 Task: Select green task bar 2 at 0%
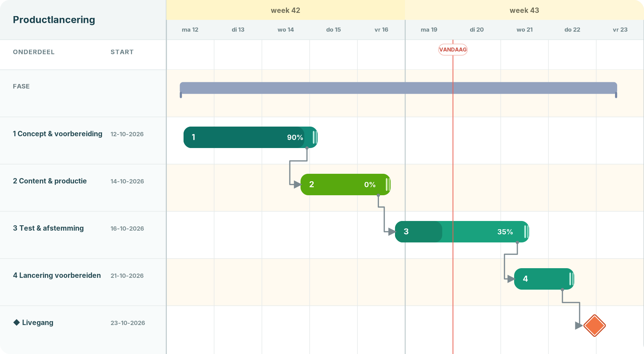click(x=346, y=185)
